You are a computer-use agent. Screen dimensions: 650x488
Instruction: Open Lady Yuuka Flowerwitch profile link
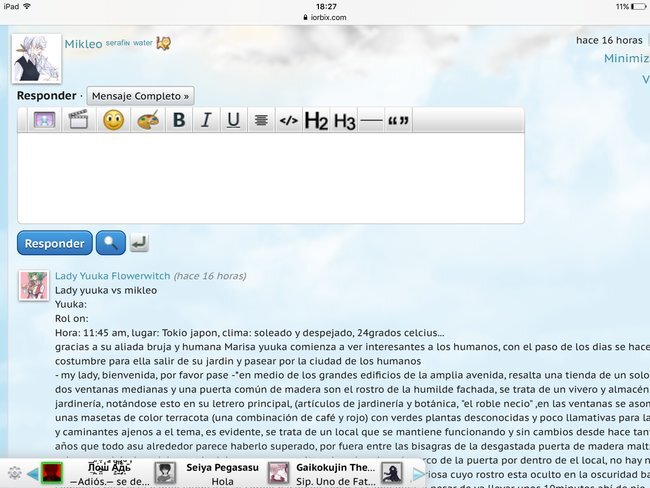pos(111,276)
